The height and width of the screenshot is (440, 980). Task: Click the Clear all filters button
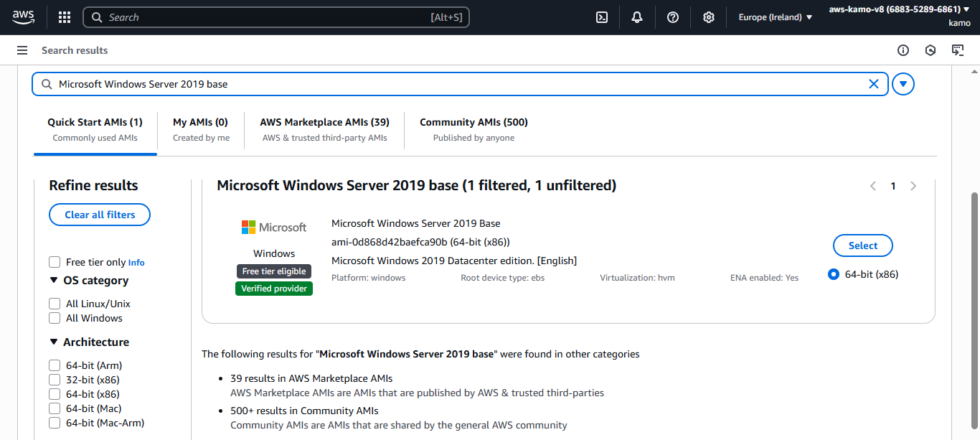99,214
